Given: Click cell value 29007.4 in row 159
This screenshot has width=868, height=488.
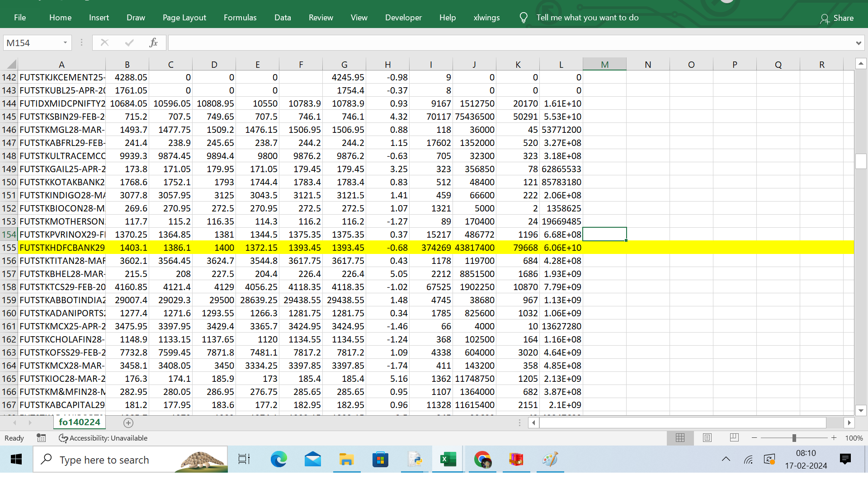Looking at the screenshot, I should click(127, 300).
